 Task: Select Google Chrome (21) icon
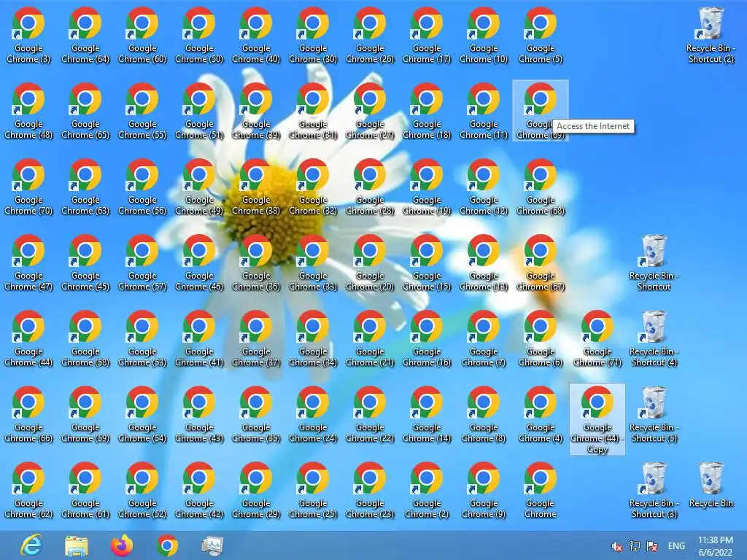(x=370, y=338)
